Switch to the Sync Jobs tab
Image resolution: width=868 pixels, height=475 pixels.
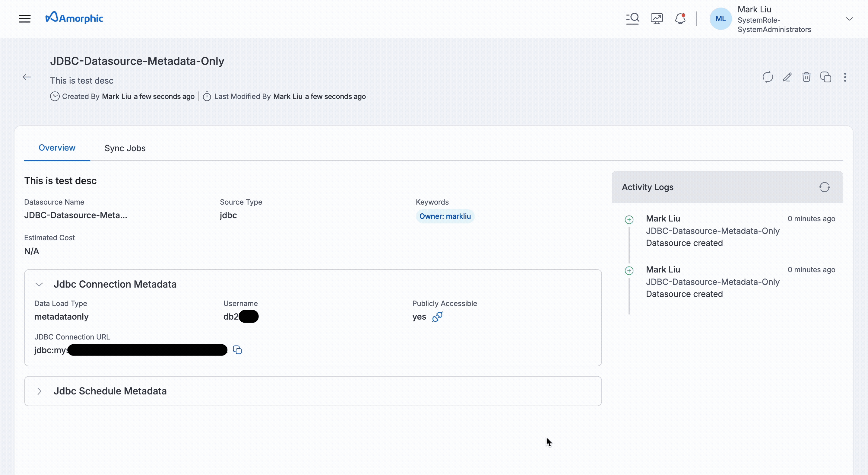coord(125,148)
